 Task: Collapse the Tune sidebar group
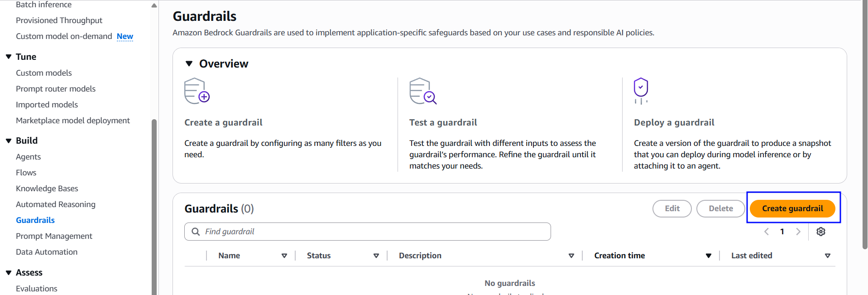coord(9,57)
